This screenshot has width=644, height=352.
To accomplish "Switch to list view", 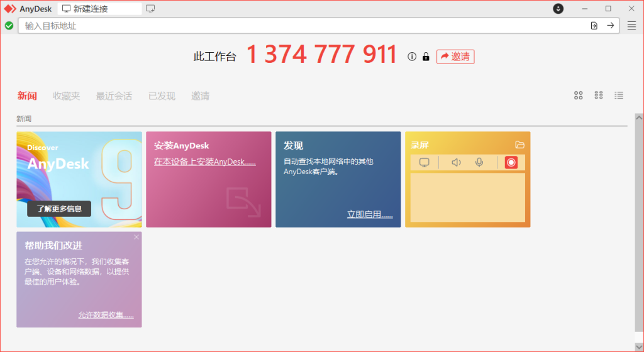I will pyautogui.click(x=619, y=95).
